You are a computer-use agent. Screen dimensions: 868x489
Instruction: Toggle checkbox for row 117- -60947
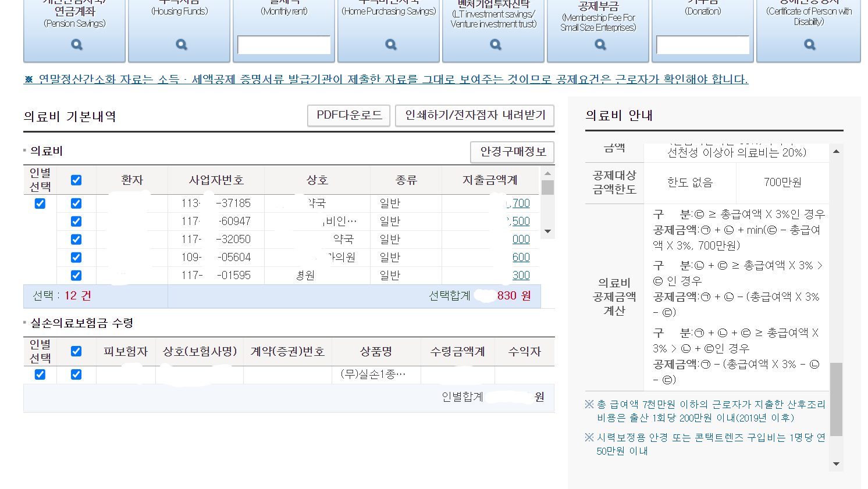click(76, 222)
